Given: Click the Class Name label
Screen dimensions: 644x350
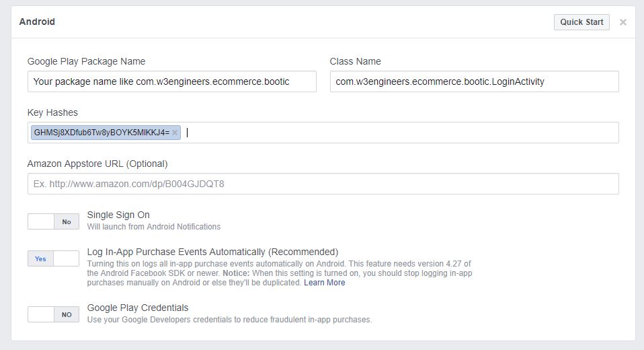Looking at the screenshot, I should pos(355,61).
